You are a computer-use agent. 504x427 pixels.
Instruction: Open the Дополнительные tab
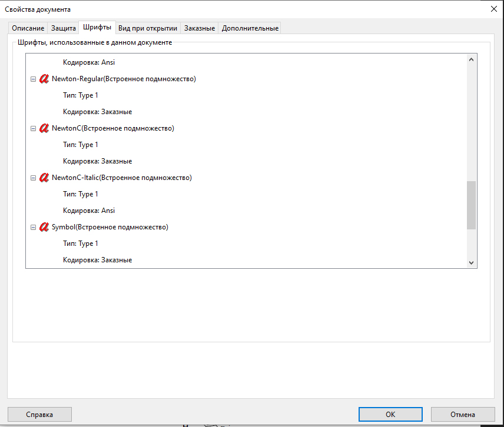(250, 28)
